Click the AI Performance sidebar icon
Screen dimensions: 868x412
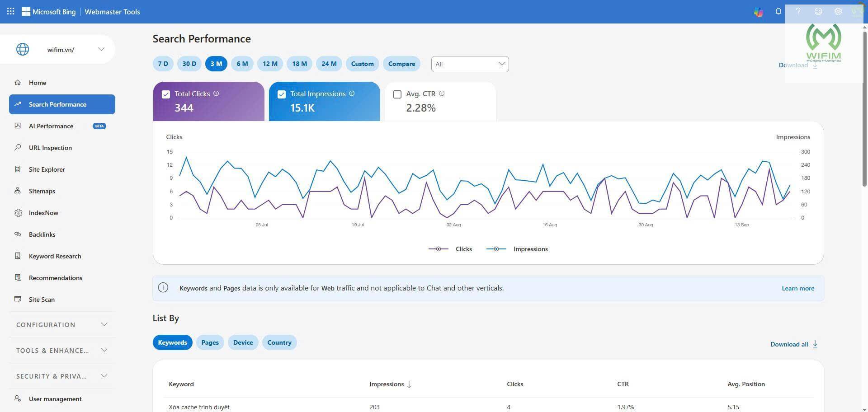[18, 126]
